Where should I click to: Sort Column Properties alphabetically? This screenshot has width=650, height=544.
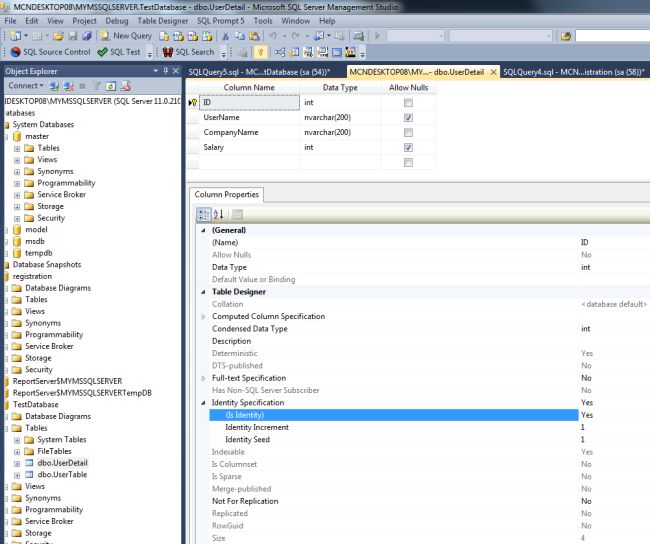tap(218, 214)
